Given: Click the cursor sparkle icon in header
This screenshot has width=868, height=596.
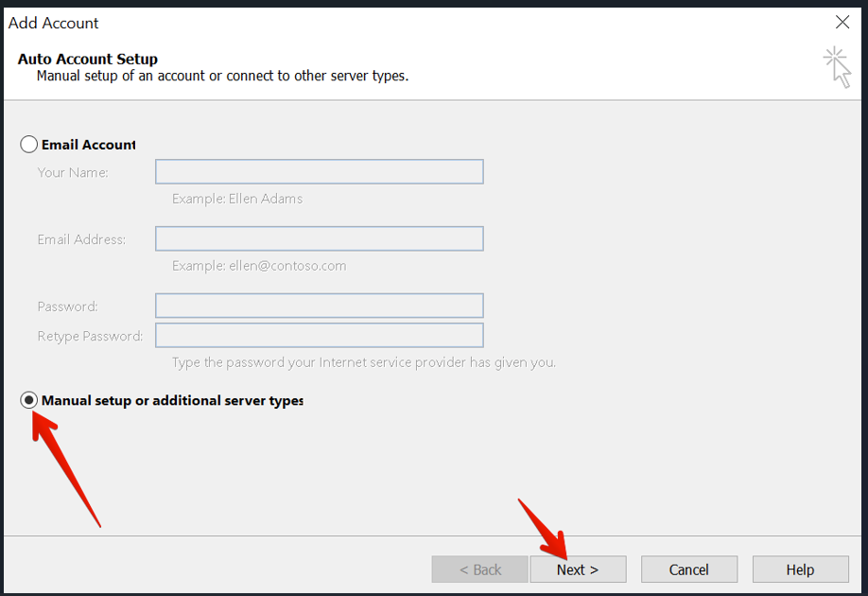Looking at the screenshot, I should tap(837, 67).
